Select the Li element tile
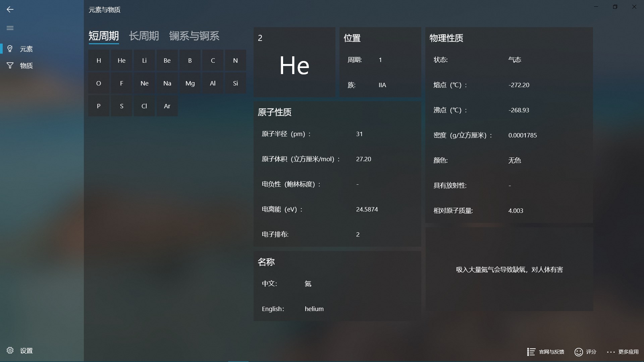Image resolution: width=644 pixels, height=362 pixels. [x=144, y=61]
